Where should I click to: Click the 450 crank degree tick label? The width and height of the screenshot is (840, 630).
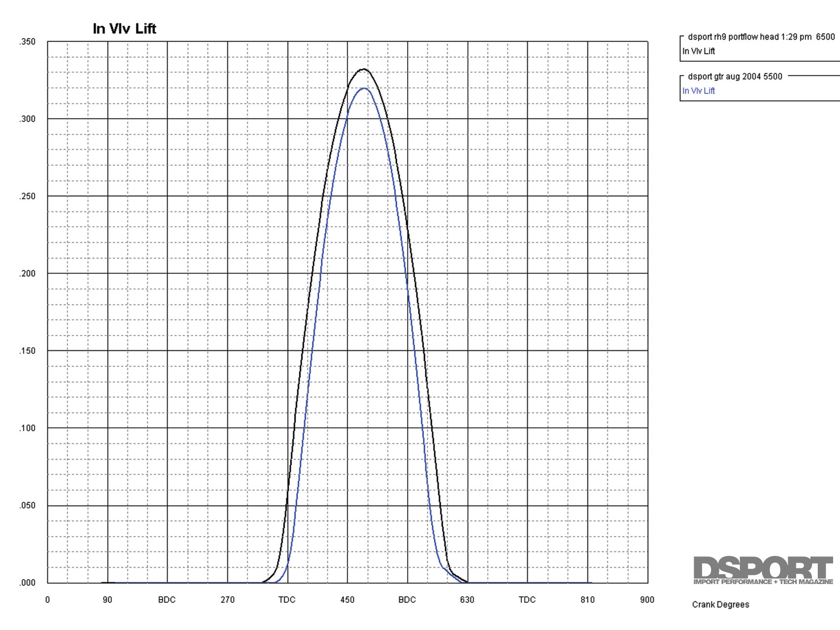click(x=347, y=600)
